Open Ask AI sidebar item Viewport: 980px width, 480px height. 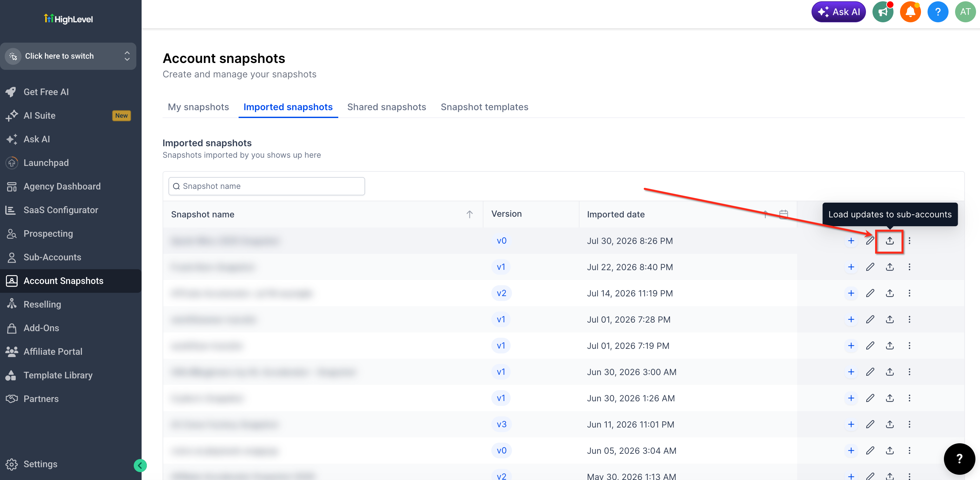(36, 139)
